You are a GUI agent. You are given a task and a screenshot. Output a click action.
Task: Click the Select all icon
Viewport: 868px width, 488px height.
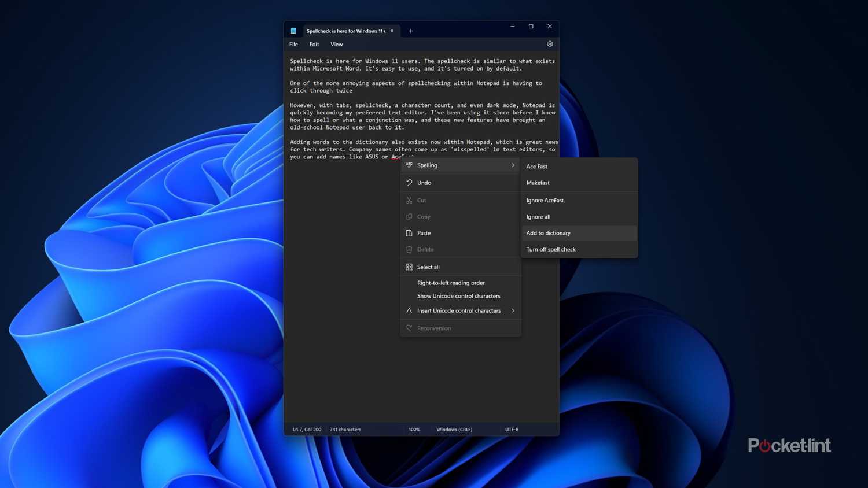point(409,267)
